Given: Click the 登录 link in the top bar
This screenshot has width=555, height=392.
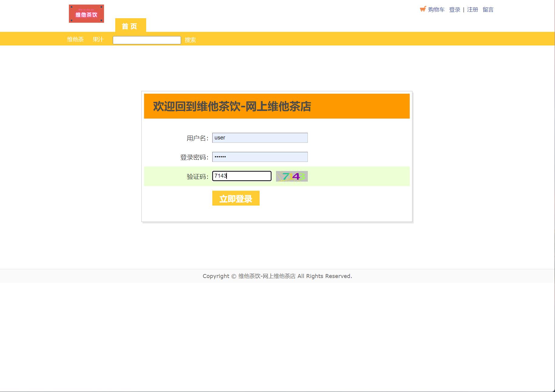Looking at the screenshot, I should point(454,9).
